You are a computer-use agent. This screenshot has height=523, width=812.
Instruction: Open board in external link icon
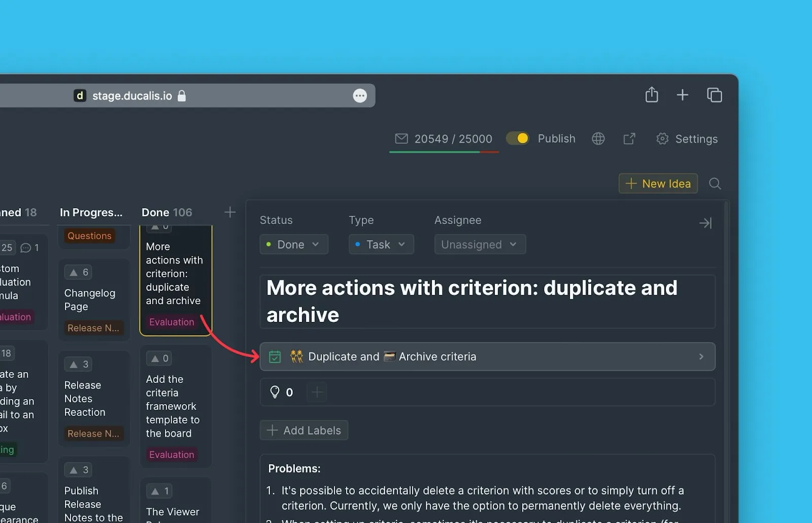click(x=629, y=139)
